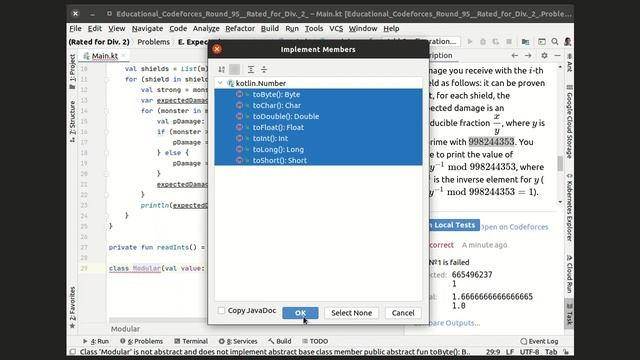Collapse the kotlin.Number tree node
The image size is (640, 360).
coord(220,83)
